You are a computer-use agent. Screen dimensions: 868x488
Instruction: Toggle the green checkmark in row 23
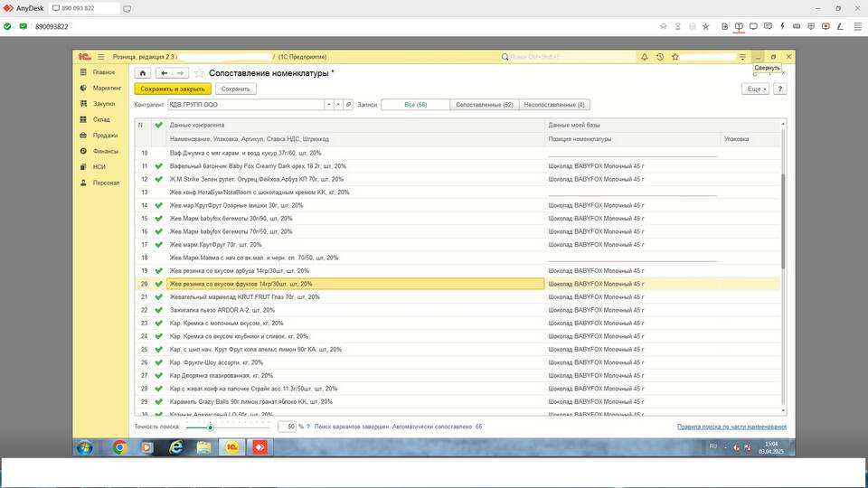(159, 324)
